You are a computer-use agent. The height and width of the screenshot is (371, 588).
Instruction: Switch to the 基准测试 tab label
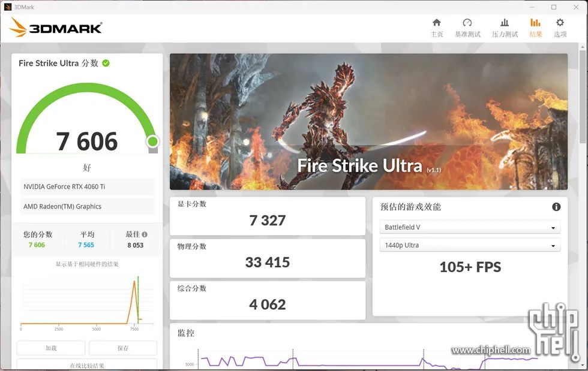coord(467,35)
